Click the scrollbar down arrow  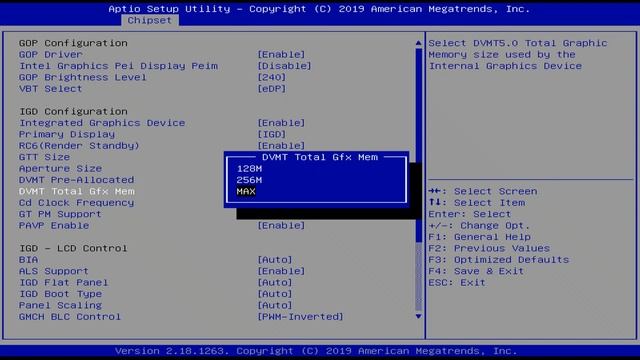point(418,316)
